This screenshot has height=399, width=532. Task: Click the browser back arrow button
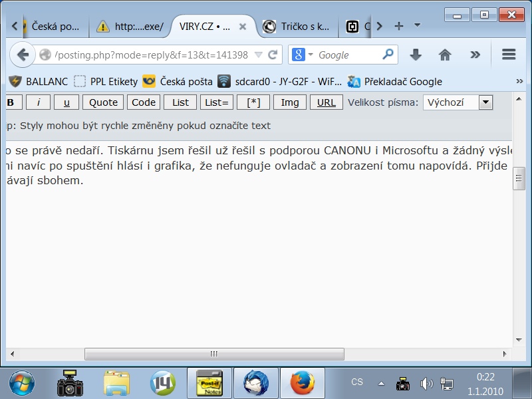pyautogui.click(x=23, y=55)
